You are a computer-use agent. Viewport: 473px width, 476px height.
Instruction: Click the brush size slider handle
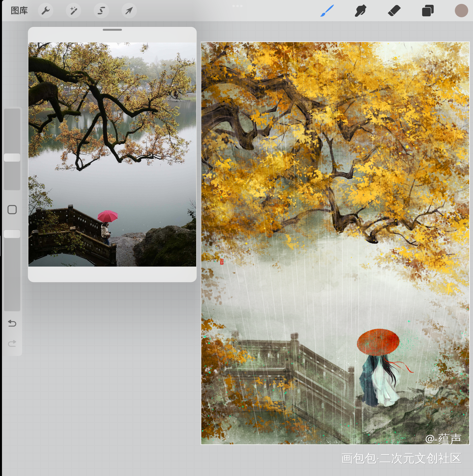12,158
